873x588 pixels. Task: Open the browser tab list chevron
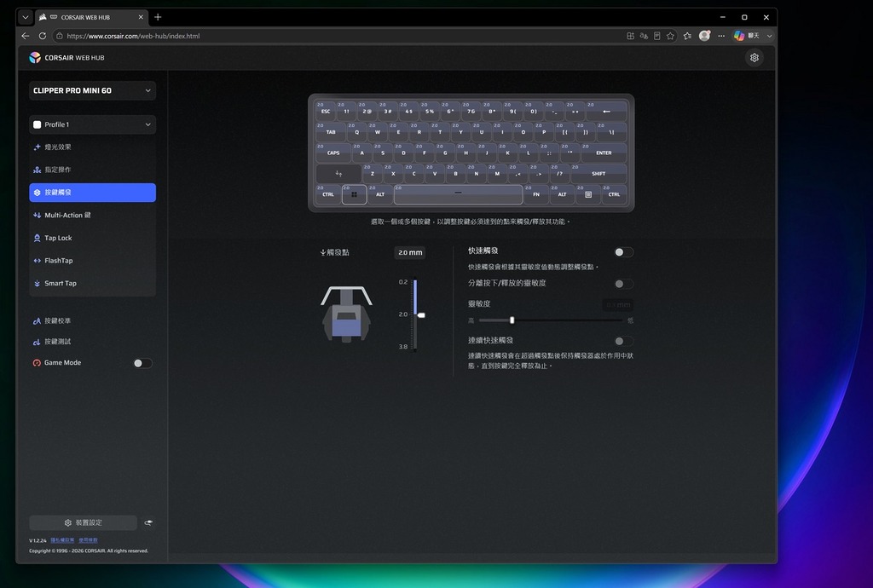[x=25, y=17]
